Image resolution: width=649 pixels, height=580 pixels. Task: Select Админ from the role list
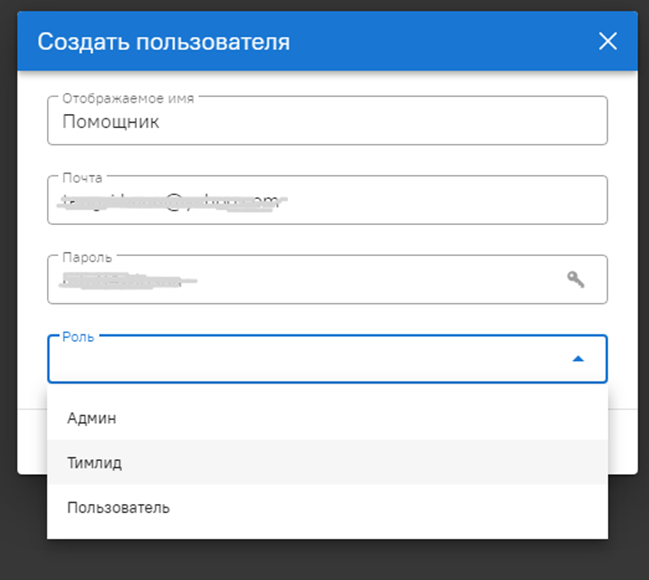[92, 418]
